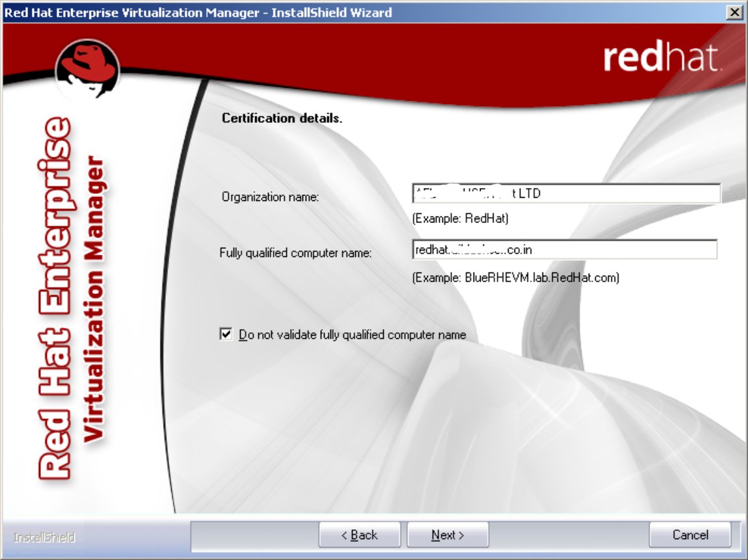The width and height of the screenshot is (748, 560).
Task: Uncheck Do not validate fully qualified computer name
Action: click(x=226, y=334)
